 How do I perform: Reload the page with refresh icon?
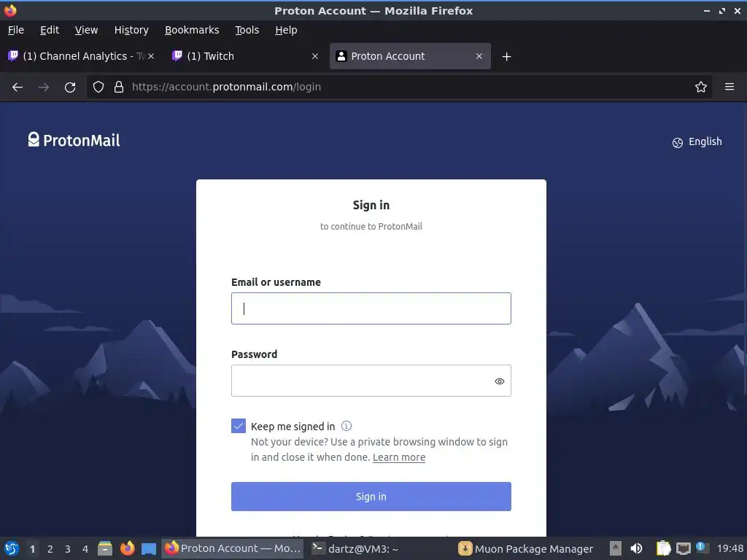coord(70,87)
